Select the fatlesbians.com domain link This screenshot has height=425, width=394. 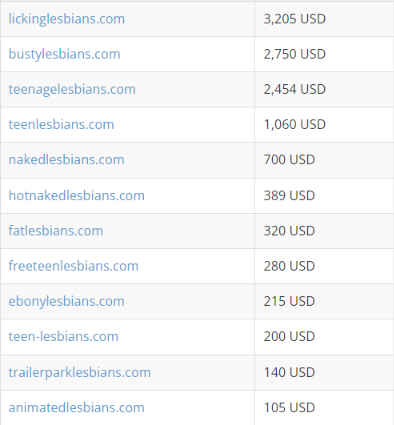point(56,231)
